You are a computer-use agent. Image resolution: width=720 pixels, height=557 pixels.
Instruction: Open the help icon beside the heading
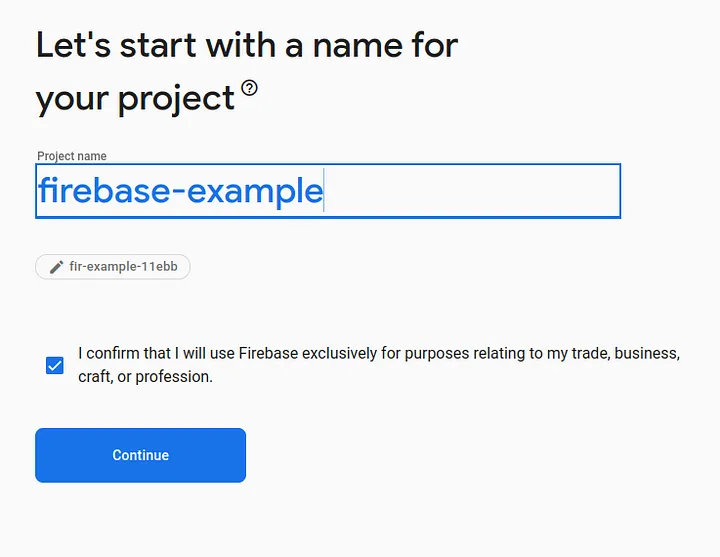[x=249, y=88]
